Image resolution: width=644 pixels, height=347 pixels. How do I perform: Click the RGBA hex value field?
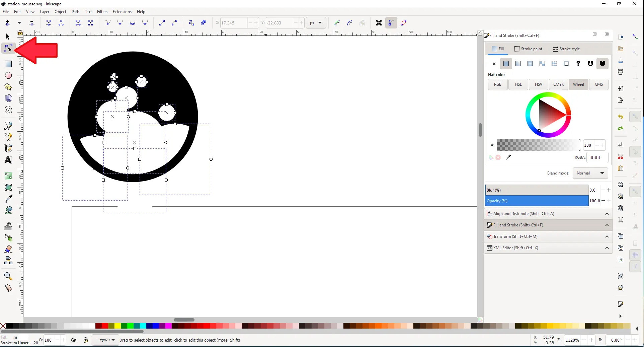point(597,157)
